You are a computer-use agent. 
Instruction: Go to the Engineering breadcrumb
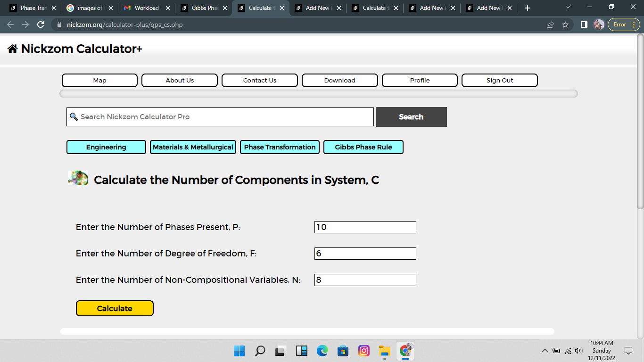106,147
